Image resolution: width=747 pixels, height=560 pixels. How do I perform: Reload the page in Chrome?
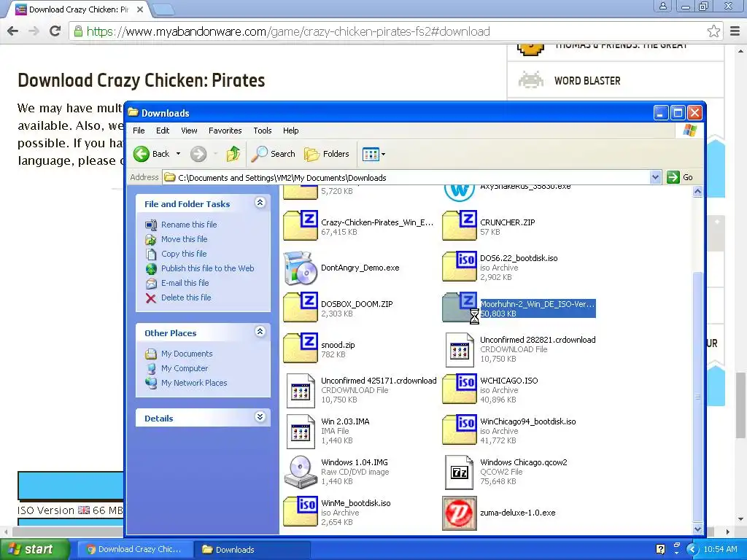point(55,31)
